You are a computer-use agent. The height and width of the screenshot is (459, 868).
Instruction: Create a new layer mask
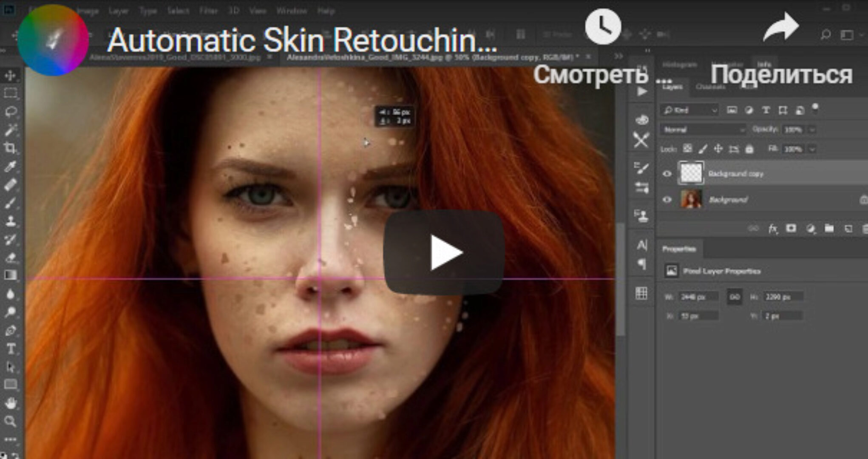pos(791,228)
